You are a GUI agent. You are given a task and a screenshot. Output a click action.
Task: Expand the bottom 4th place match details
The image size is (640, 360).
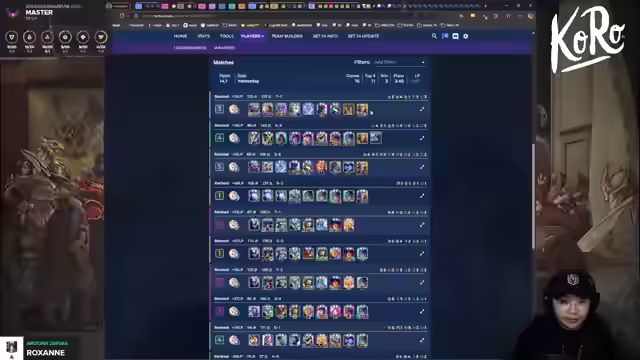tap(422, 340)
